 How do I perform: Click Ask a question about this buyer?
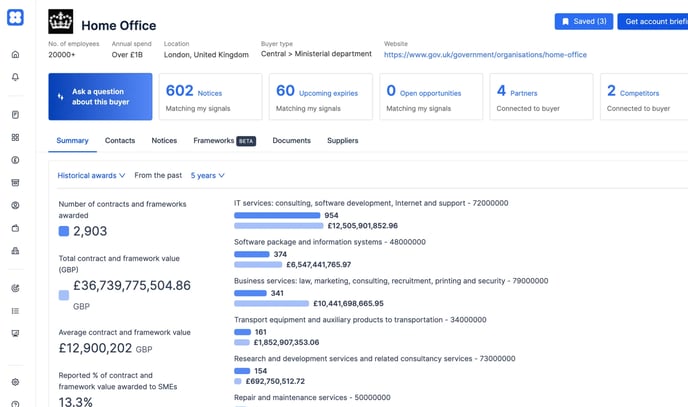100,96
